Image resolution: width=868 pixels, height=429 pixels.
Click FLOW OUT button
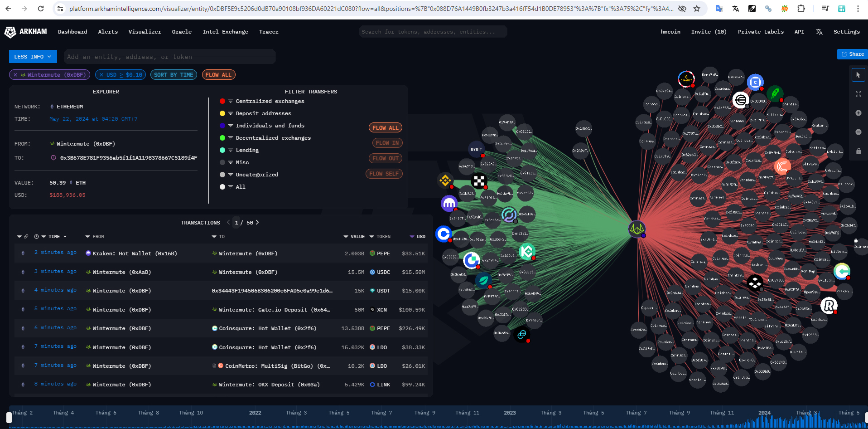click(x=386, y=158)
